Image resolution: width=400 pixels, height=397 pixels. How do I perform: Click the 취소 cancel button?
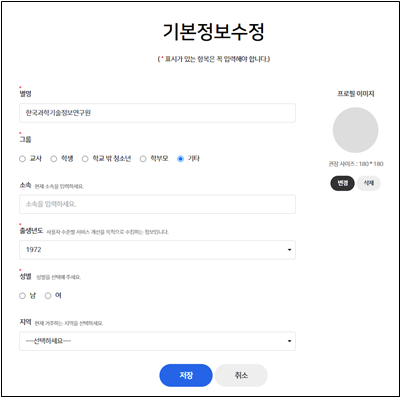click(x=241, y=375)
